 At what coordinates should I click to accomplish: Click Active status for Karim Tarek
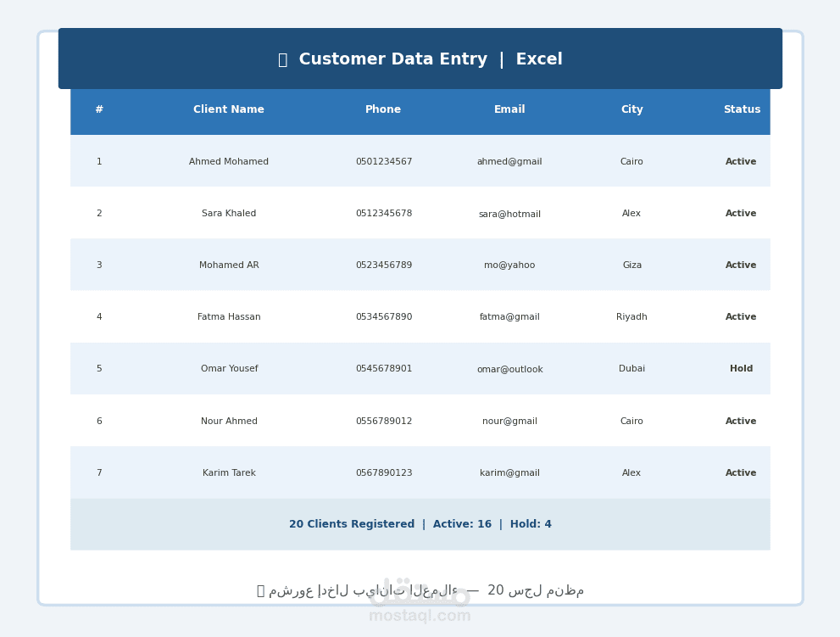741,473
